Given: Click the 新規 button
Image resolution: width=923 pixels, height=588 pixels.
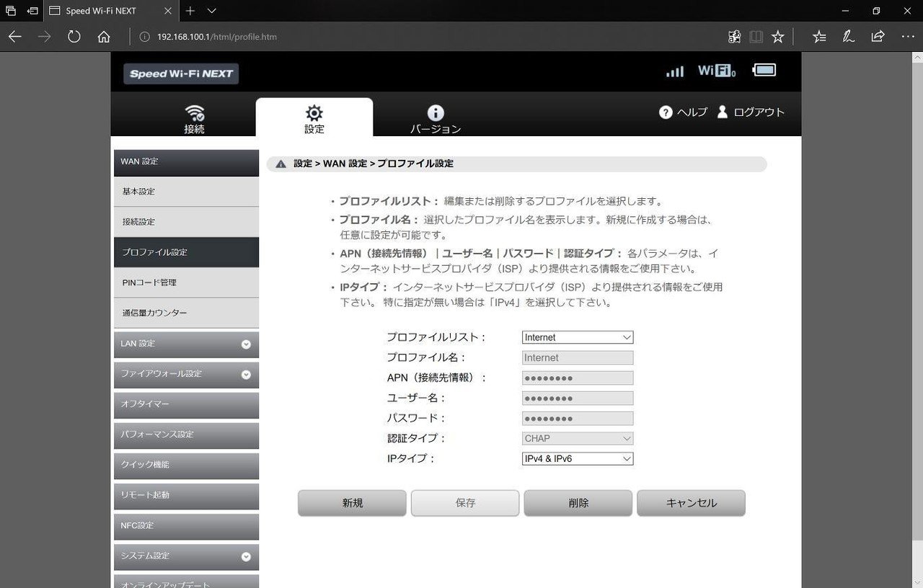Looking at the screenshot, I should [x=352, y=503].
